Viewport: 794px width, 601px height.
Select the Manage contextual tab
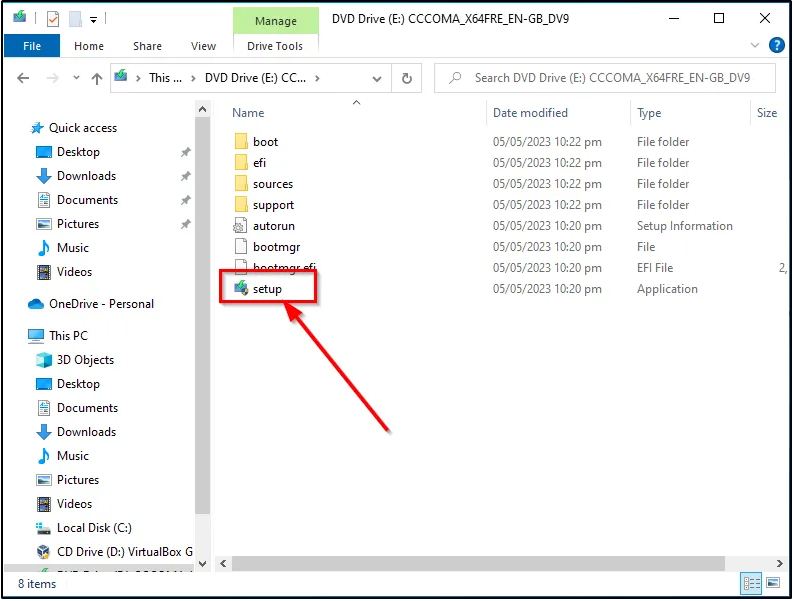click(x=276, y=21)
